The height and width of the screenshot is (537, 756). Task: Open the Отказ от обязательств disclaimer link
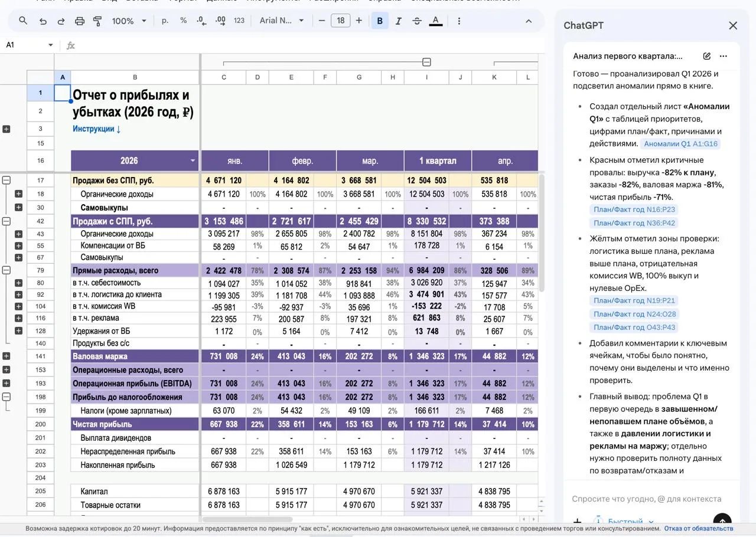pyautogui.click(x=699, y=529)
